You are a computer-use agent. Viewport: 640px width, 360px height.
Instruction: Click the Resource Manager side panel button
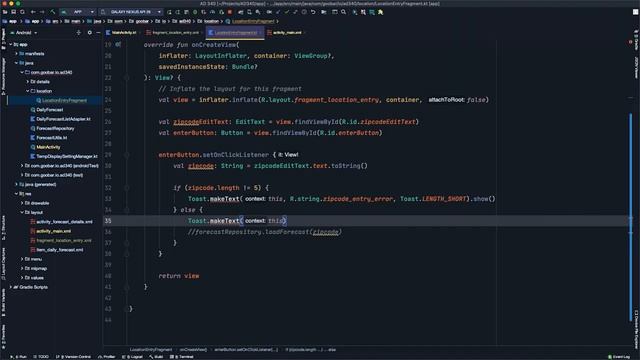(3, 76)
